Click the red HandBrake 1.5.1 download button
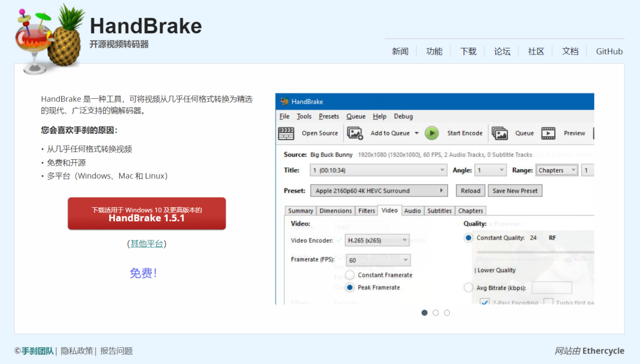The image size is (640, 364). tap(147, 214)
